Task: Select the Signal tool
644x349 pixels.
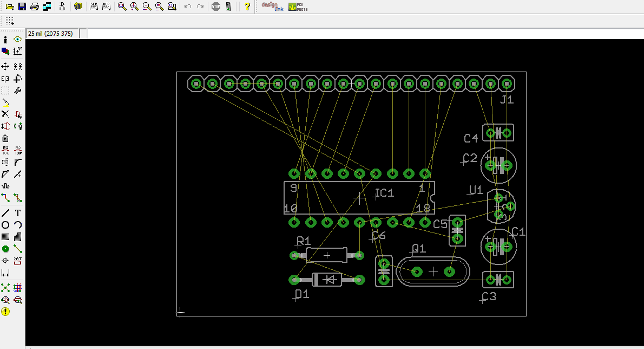Action: [x=18, y=249]
